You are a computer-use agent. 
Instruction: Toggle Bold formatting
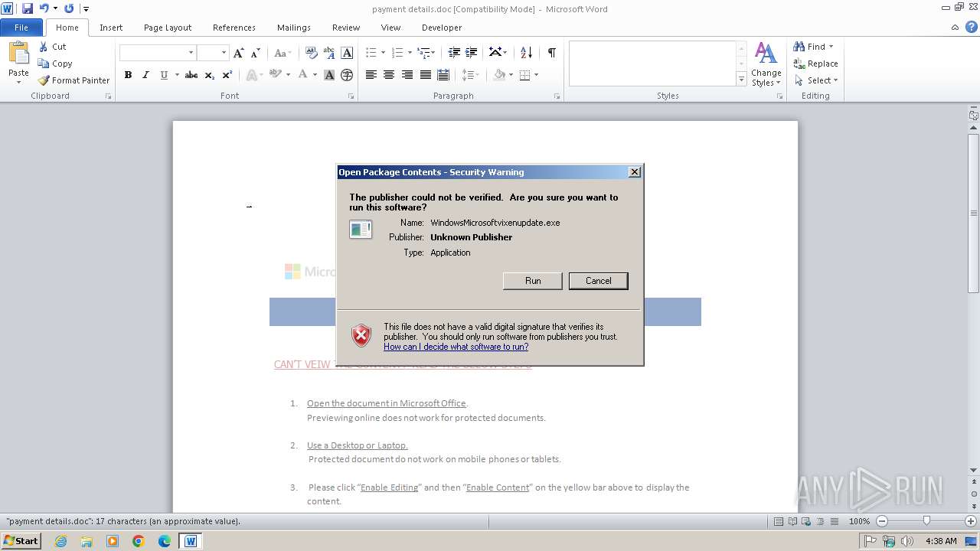(128, 75)
